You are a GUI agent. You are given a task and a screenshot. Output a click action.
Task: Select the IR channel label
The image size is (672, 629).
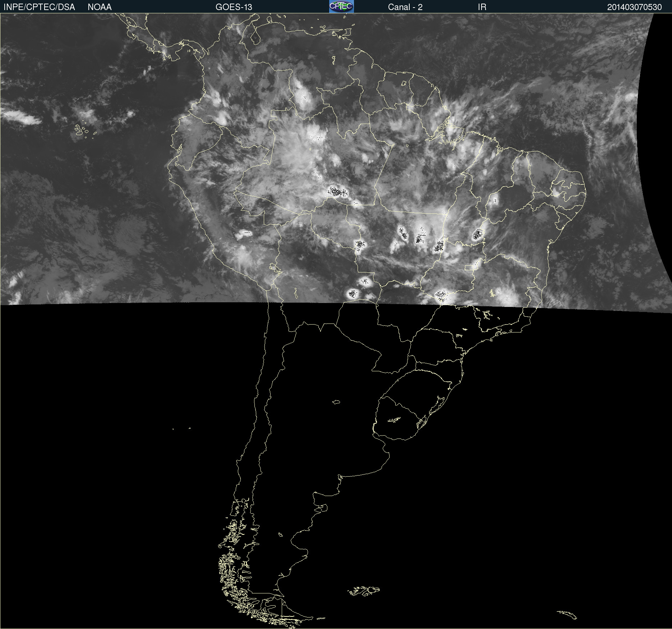click(482, 7)
